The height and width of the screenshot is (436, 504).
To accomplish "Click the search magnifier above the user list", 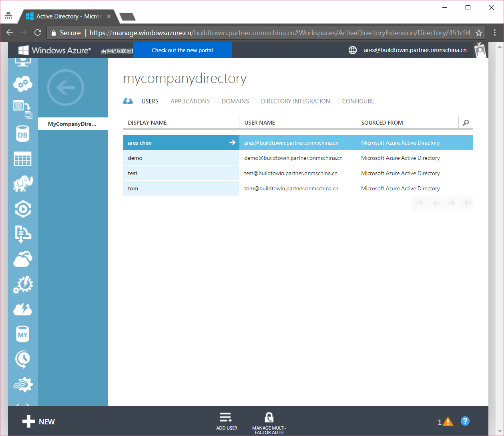I will tap(465, 123).
